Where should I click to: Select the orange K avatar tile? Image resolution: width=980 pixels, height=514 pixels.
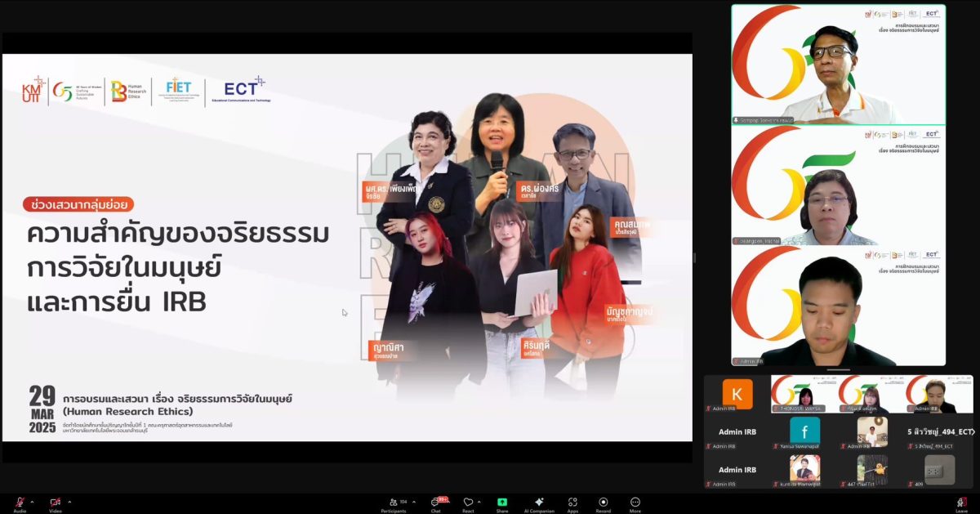737,394
